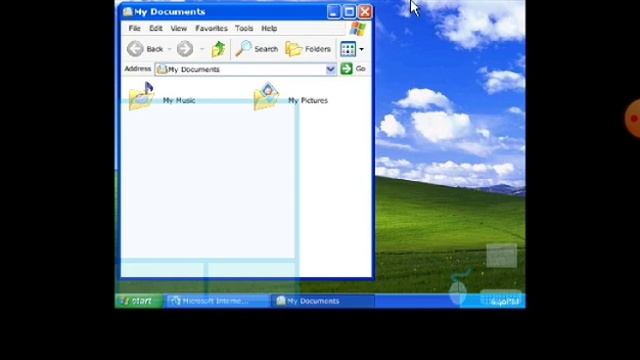Open the Edit menu
Viewport: 640px width, 360px height.
156,28
